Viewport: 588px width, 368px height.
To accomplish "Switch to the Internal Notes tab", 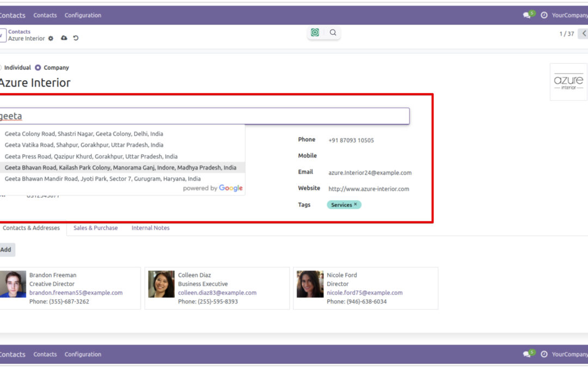I will click(150, 228).
